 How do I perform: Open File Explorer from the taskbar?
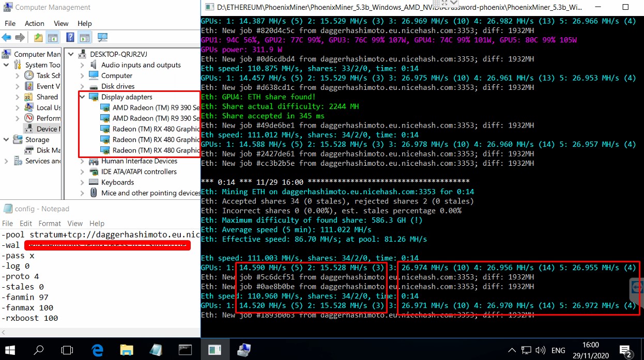click(127, 350)
